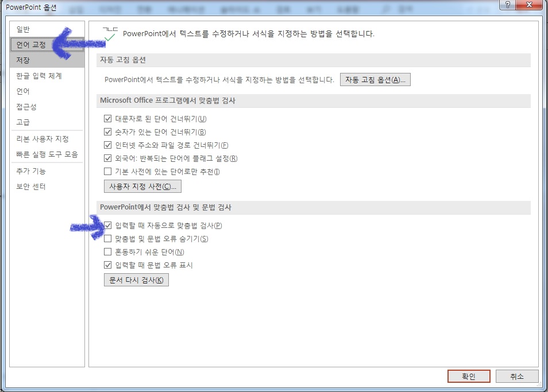Open help with the question mark icon
Screen dimensions: 548x392
pyautogui.click(x=508, y=5)
